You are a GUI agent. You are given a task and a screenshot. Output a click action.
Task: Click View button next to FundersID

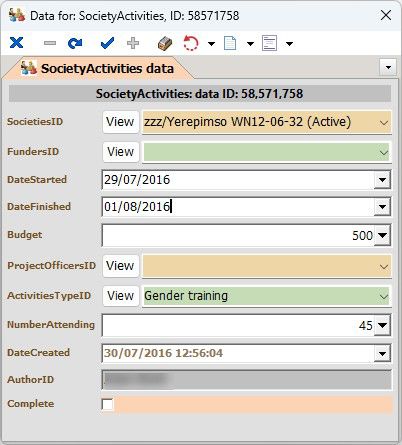point(121,152)
